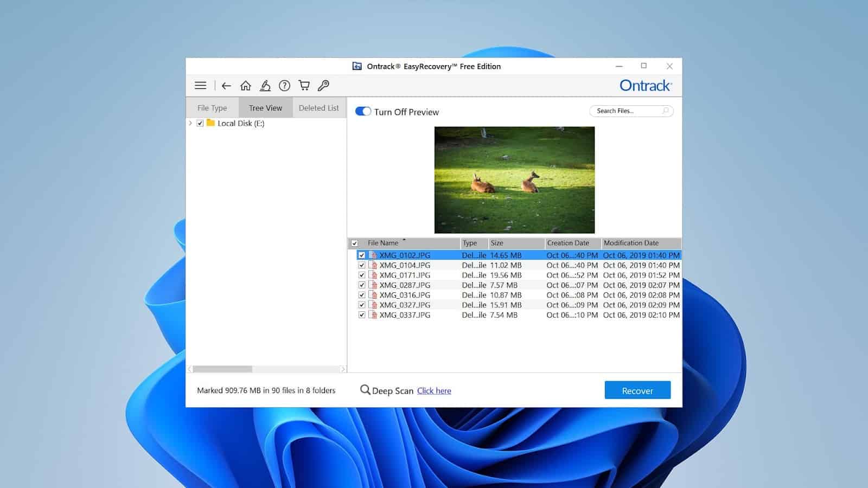Sort by the Creation Date column header
This screenshot has height=488, width=868.
click(x=573, y=243)
